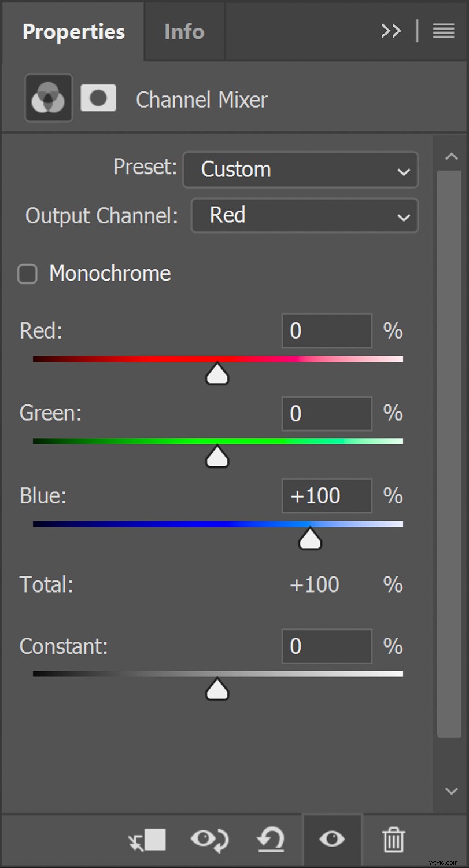Click the view previous state eye icon
Image resolution: width=469 pixels, height=868 pixels.
pyautogui.click(x=209, y=840)
